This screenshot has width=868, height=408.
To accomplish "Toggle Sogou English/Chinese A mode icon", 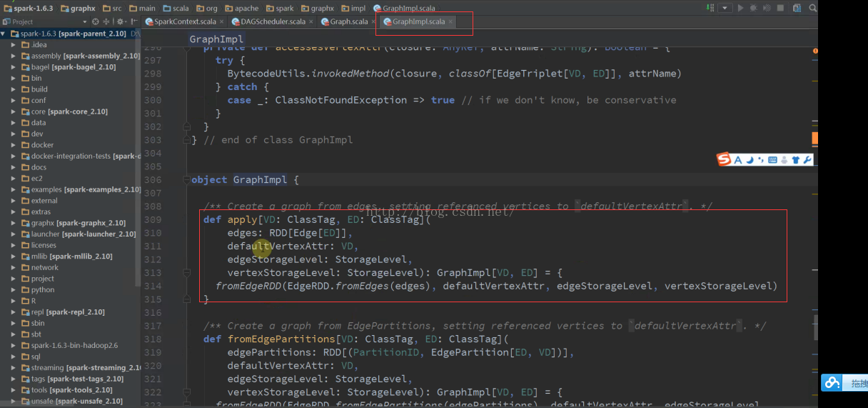I will coord(738,159).
